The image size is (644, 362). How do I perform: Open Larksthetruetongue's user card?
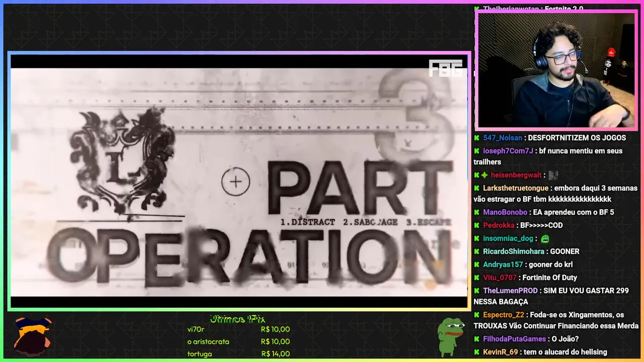[x=516, y=188]
